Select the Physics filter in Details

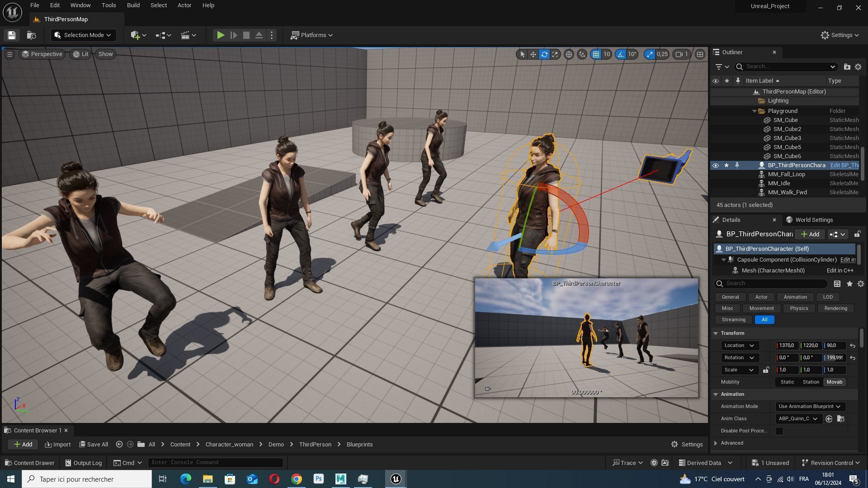click(x=799, y=309)
